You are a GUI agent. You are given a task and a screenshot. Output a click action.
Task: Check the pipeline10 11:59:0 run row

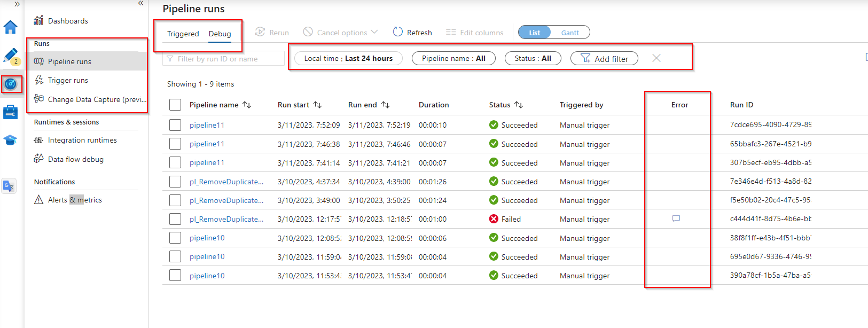(x=175, y=256)
